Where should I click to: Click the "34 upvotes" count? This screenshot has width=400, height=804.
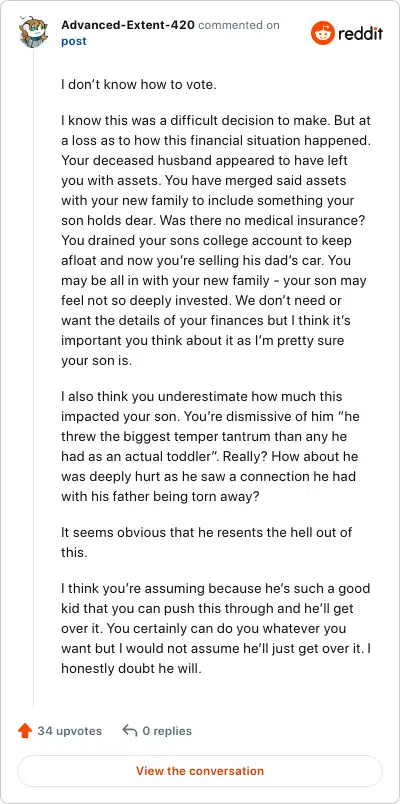tap(70, 731)
